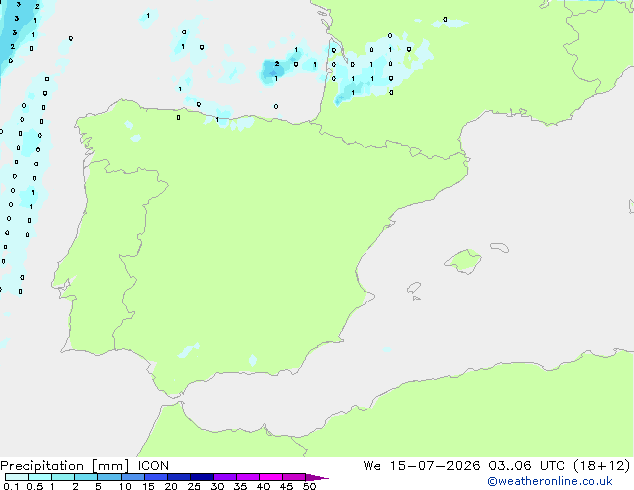The height and width of the screenshot is (490, 634).
Task: Pick the 20–25 mm legend swatch
Action: tap(179, 477)
